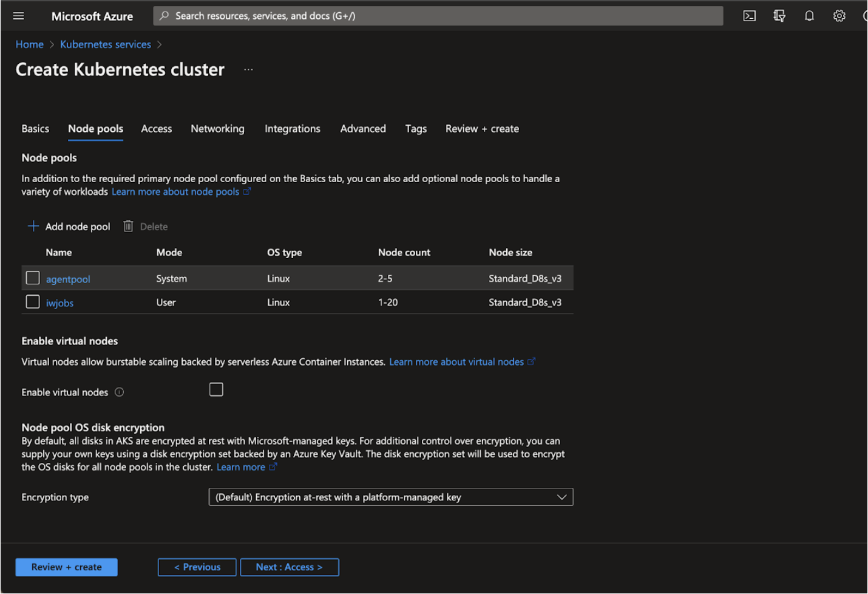Select the Node pools tab
The height and width of the screenshot is (594, 868).
coord(96,129)
